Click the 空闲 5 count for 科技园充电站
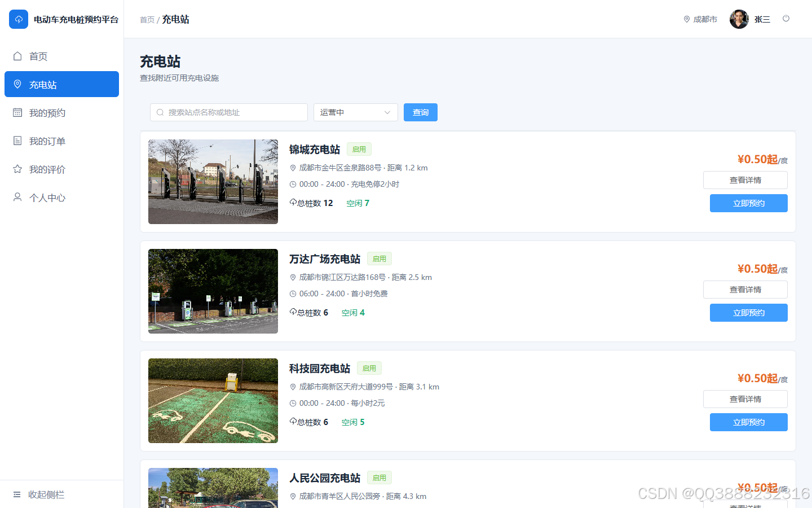Image resolution: width=812 pixels, height=508 pixels. (x=353, y=422)
